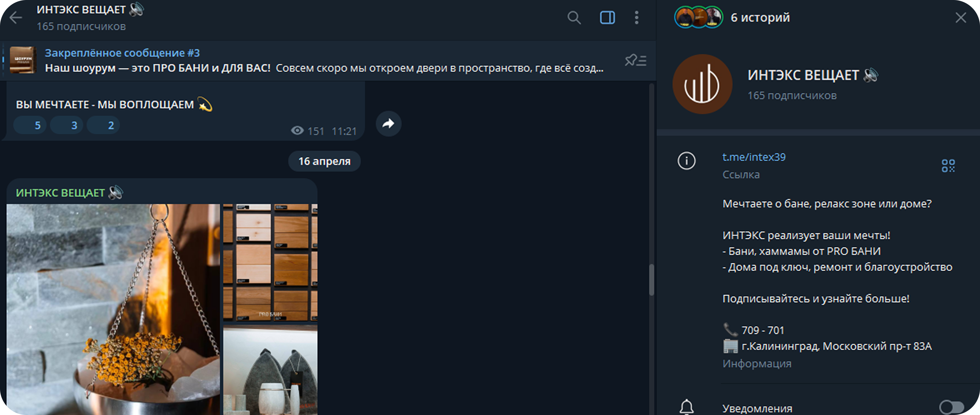Open pinned messages list icon
The width and height of the screenshot is (980, 415).
635,60
